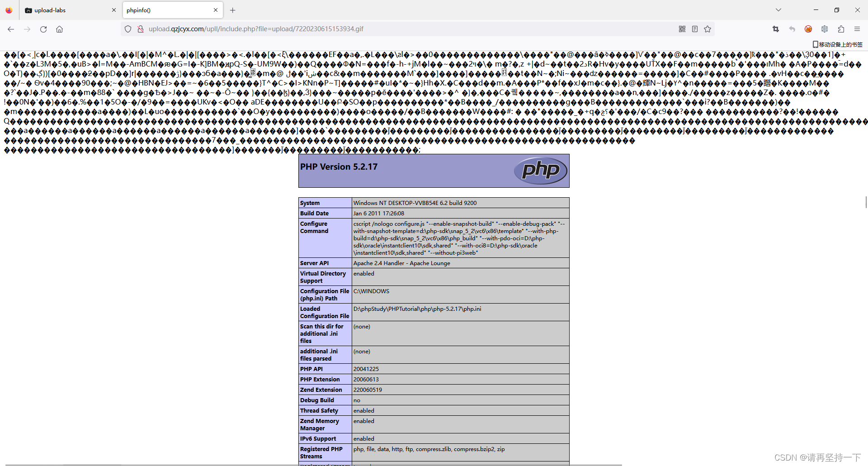Image resolution: width=868 pixels, height=466 pixels.
Task: Click 'additional .ini files parsed' label
Action: click(x=319, y=355)
